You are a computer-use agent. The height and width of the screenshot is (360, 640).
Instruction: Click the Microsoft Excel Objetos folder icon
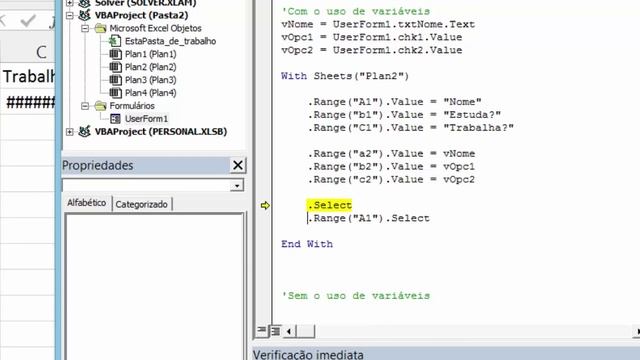[x=100, y=28]
